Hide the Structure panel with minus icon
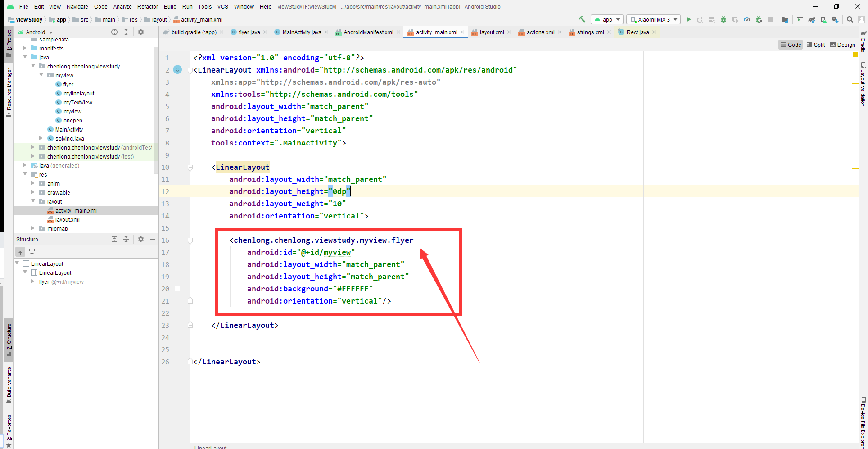This screenshot has width=868, height=449. (153, 239)
